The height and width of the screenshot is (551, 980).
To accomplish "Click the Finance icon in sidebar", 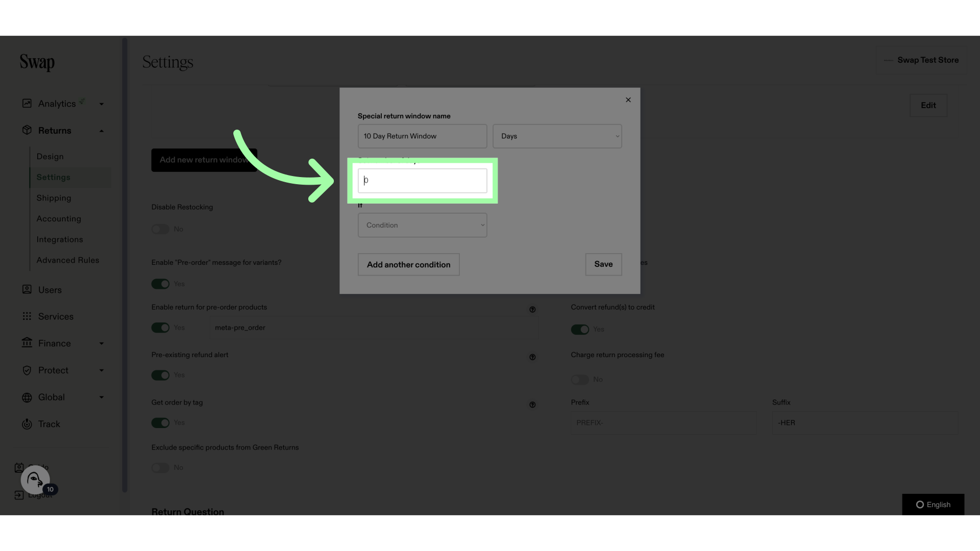I will tap(25, 343).
